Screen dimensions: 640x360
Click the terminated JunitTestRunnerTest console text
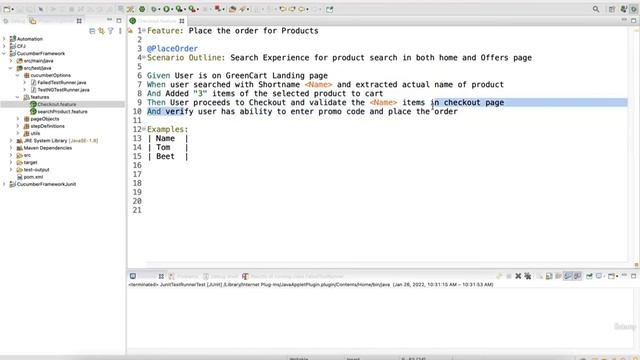311,284
